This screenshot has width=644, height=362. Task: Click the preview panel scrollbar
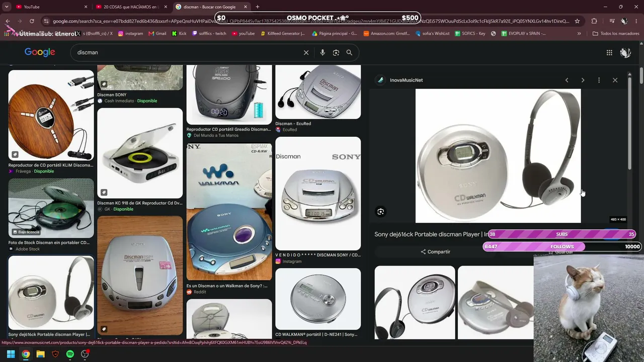(x=629, y=123)
